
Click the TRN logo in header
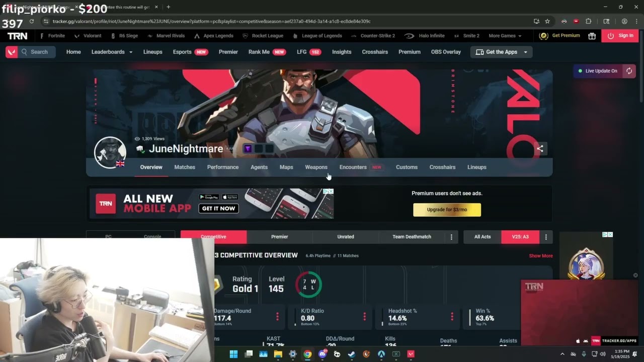click(18, 36)
